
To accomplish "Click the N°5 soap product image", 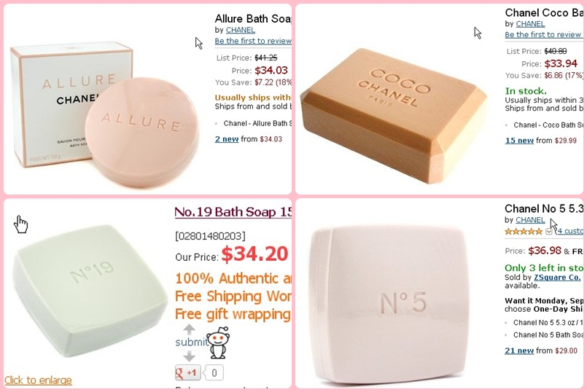I will [x=389, y=303].
